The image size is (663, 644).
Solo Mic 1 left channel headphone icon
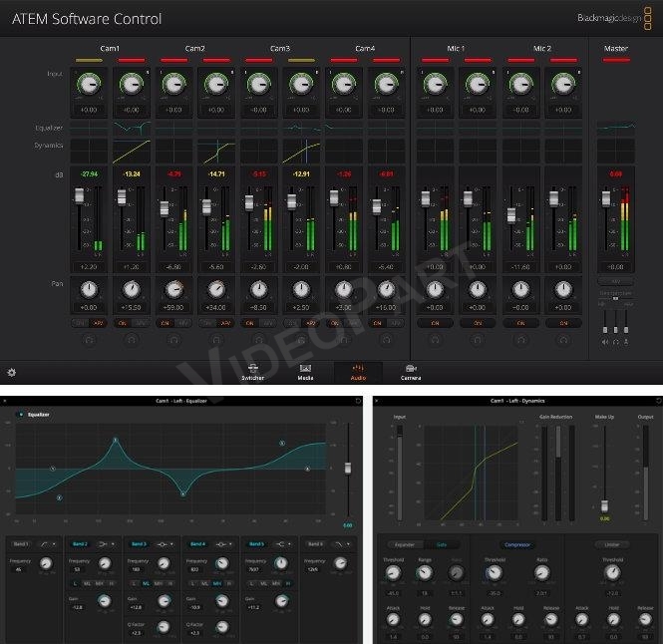pos(435,340)
